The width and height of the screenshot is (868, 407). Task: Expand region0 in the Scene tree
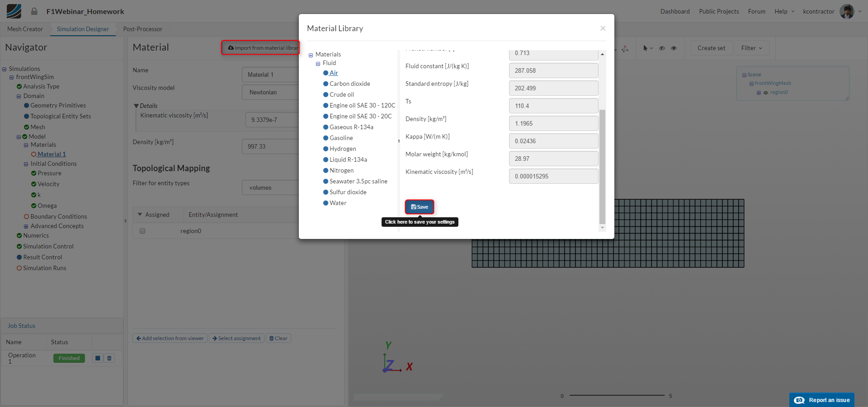[x=759, y=93]
